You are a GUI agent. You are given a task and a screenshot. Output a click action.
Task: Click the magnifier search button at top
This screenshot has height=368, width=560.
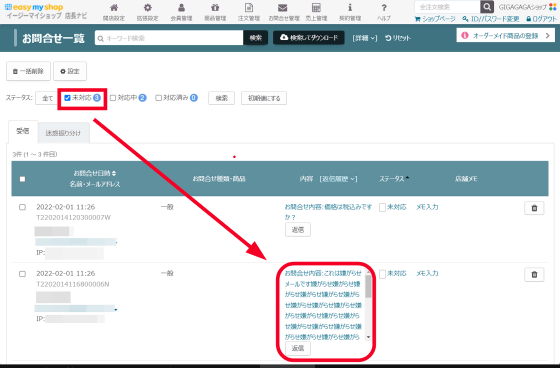pyautogui.click(x=487, y=7)
